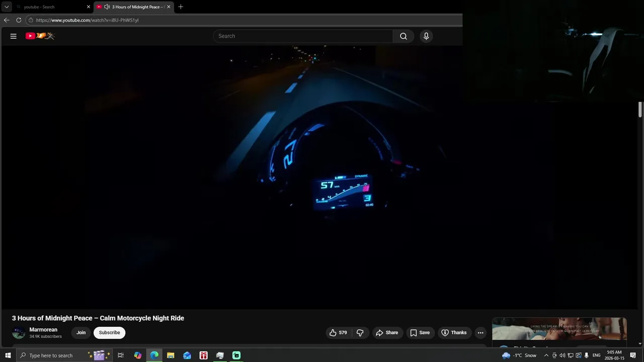Open Marmorean channel avatar
This screenshot has width=644, height=362.
(19, 333)
